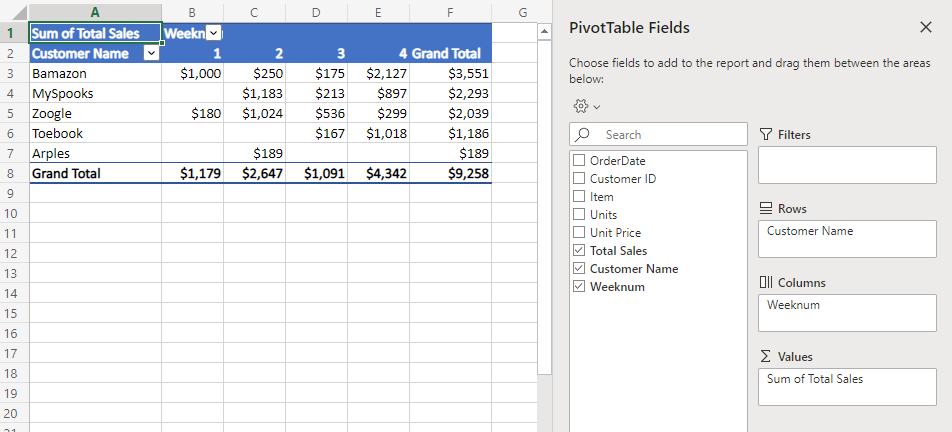This screenshot has height=432, width=952.
Task: Uncheck the Weeknum field checkbox
Action: coord(579,286)
